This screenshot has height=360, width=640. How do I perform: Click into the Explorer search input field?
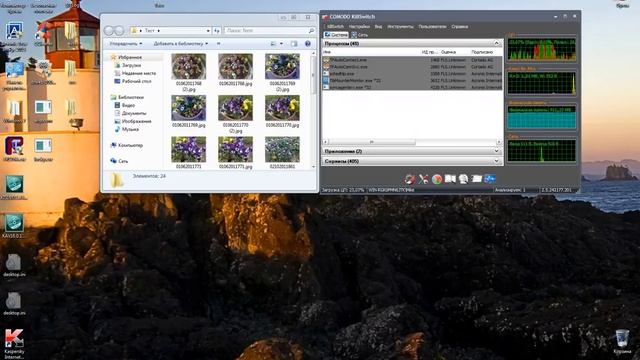click(x=266, y=31)
